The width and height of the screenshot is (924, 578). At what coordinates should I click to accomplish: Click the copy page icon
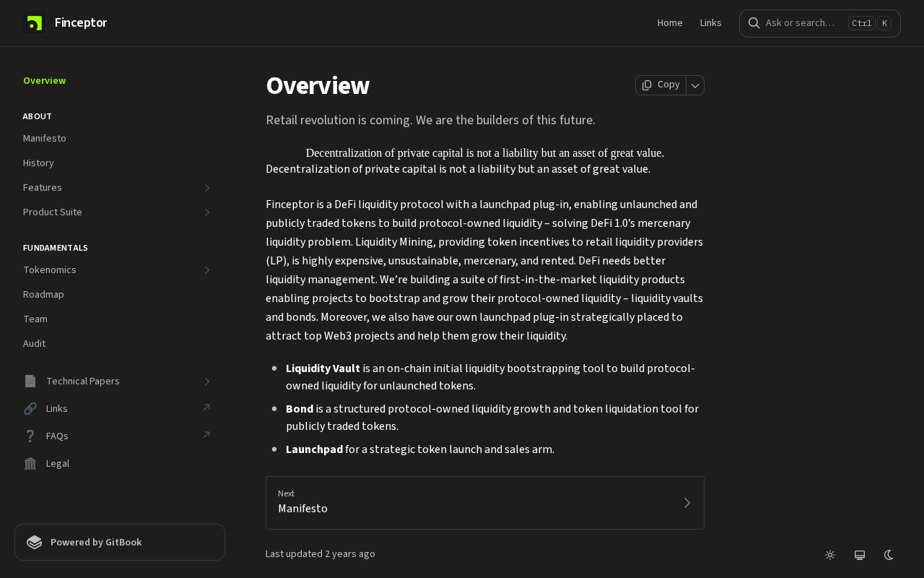[x=647, y=85]
